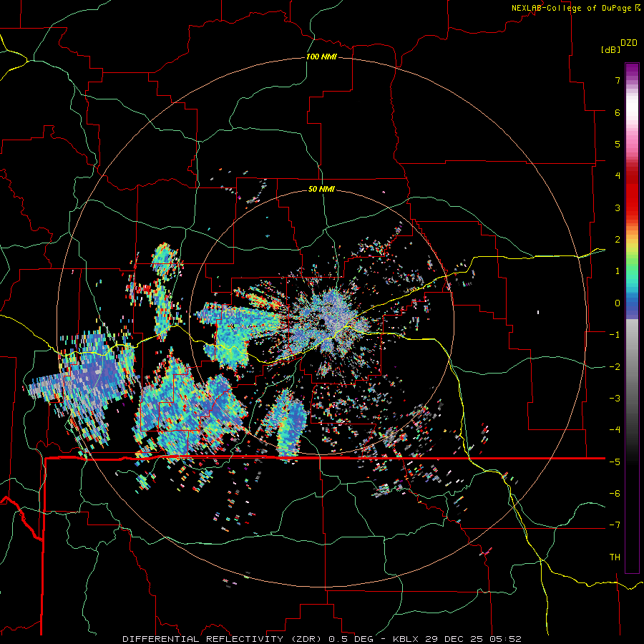This screenshot has width=644, height=644.
Task: Select the 0 value on the scale
Action: (618, 303)
